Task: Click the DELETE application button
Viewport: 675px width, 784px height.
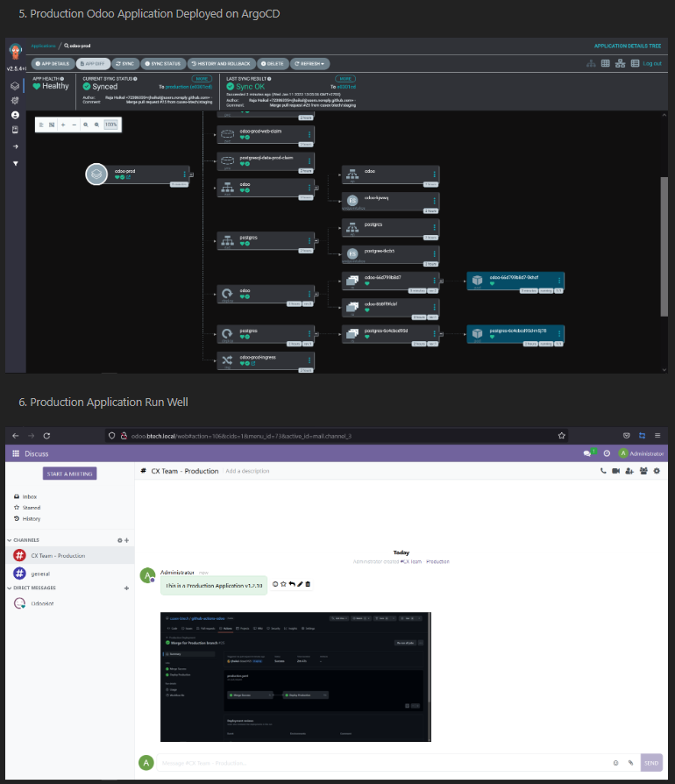Action: click(273, 64)
